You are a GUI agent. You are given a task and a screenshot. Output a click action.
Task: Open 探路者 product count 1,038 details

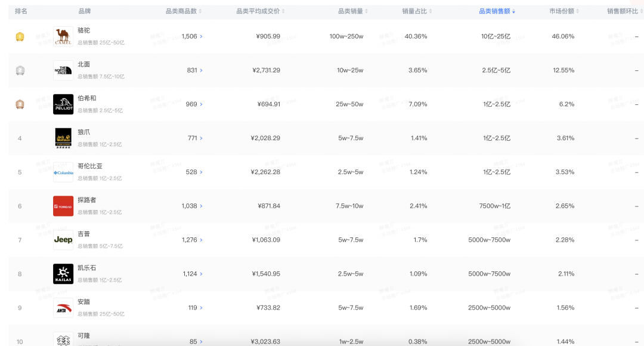192,206
